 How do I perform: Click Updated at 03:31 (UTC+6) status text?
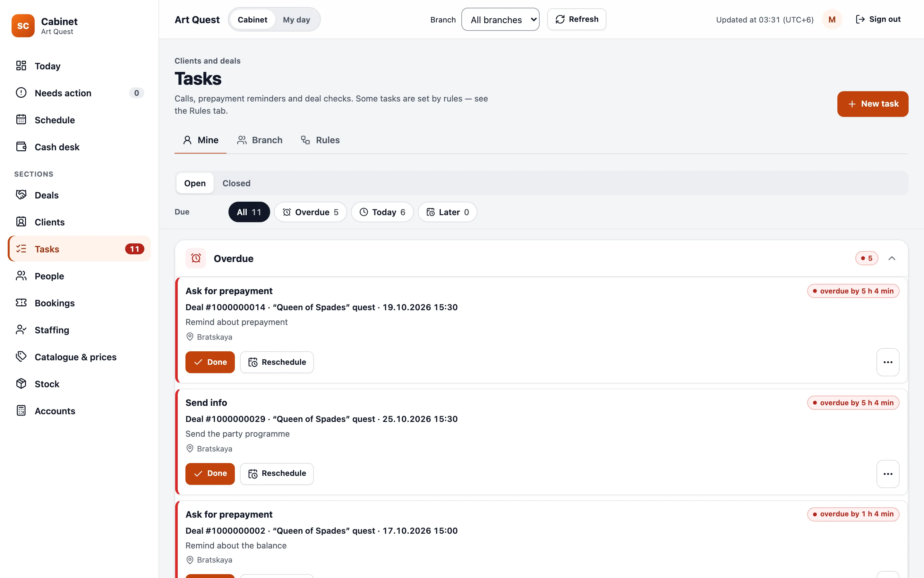(x=765, y=20)
